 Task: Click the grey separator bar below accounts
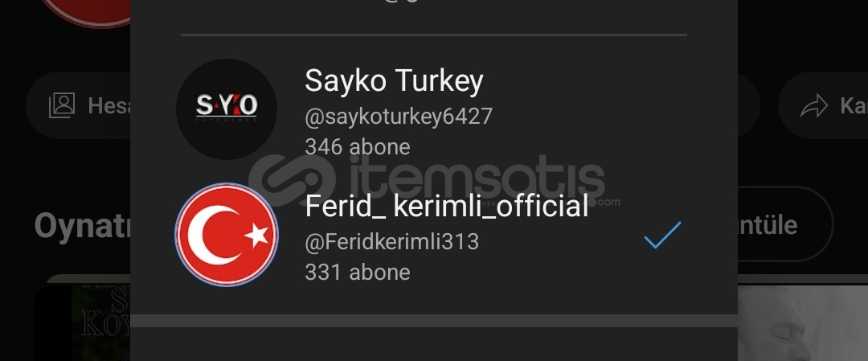pos(433,321)
